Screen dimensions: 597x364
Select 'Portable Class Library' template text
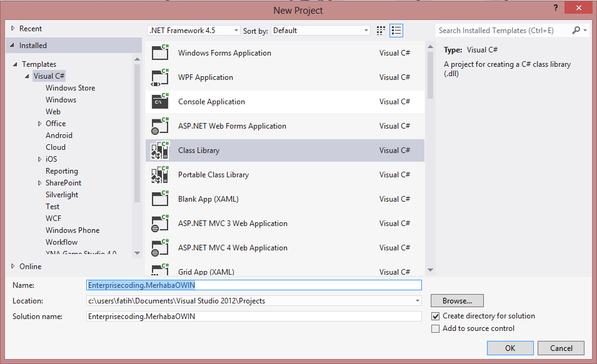[x=213, y=175]
